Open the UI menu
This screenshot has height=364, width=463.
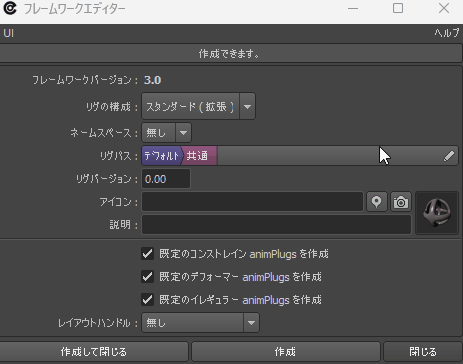[x=9, y=33]
